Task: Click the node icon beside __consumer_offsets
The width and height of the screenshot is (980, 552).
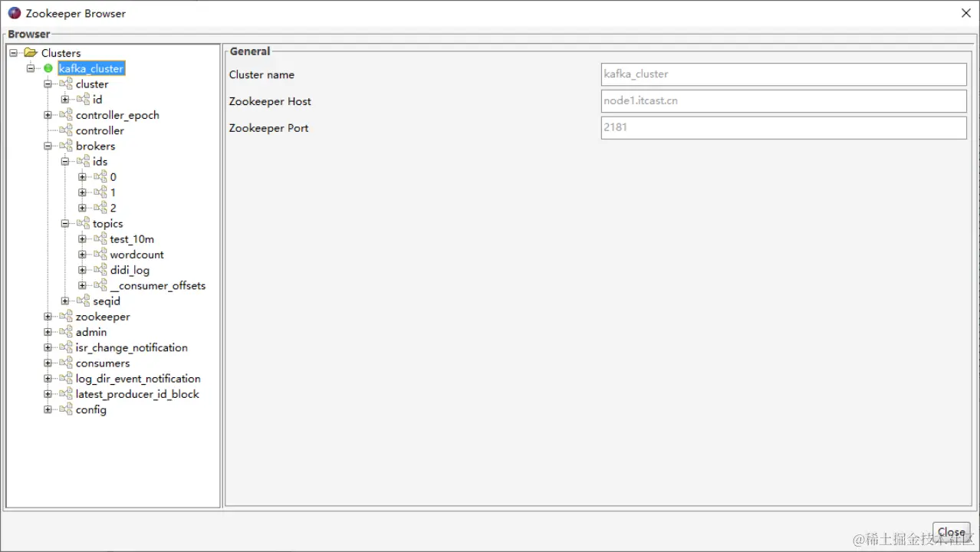Action: click(100, 285)
